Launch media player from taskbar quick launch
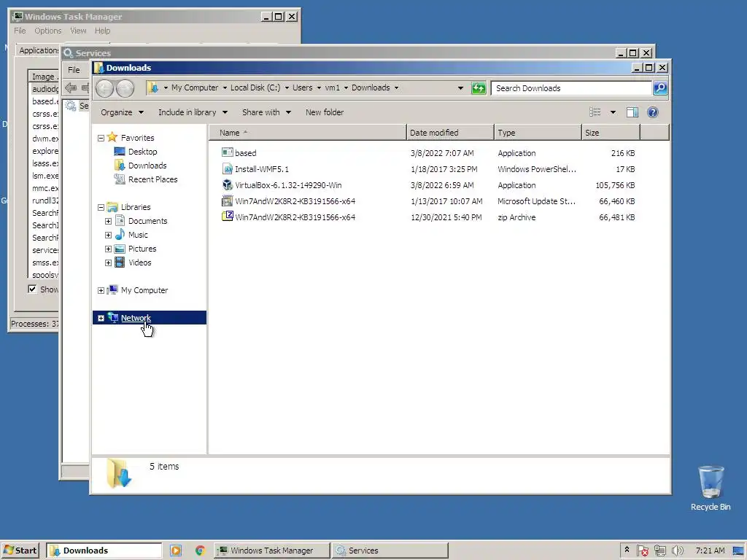 point(176,551)
